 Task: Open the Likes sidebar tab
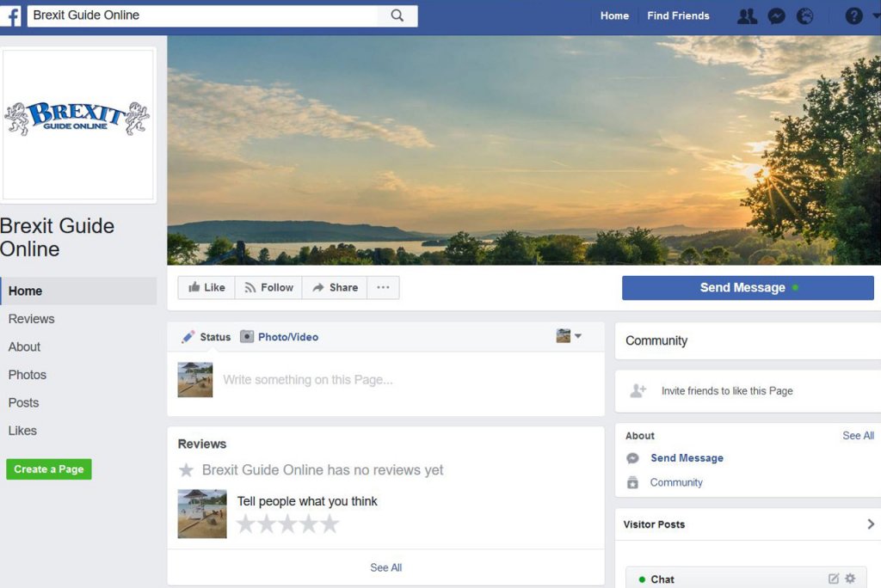click(x=22, y=431)
